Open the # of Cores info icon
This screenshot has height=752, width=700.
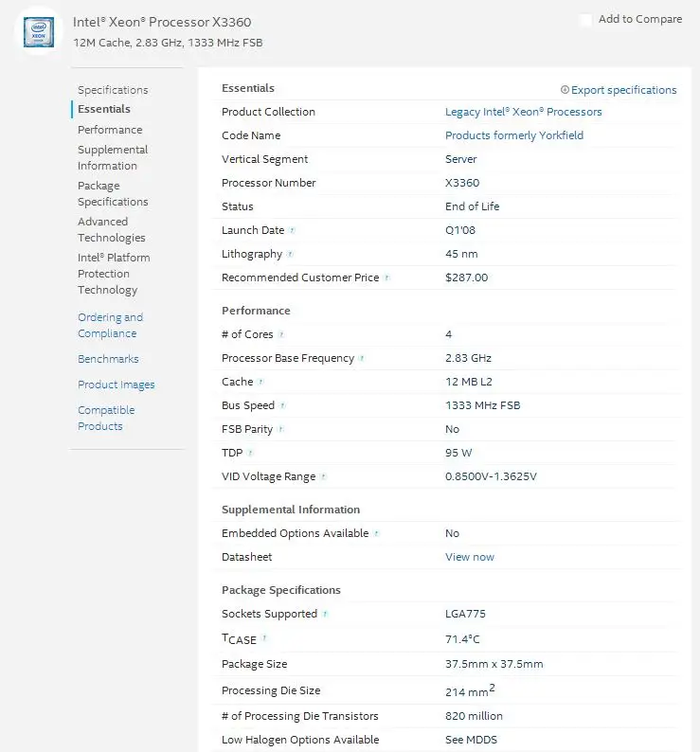click(281, 334)
